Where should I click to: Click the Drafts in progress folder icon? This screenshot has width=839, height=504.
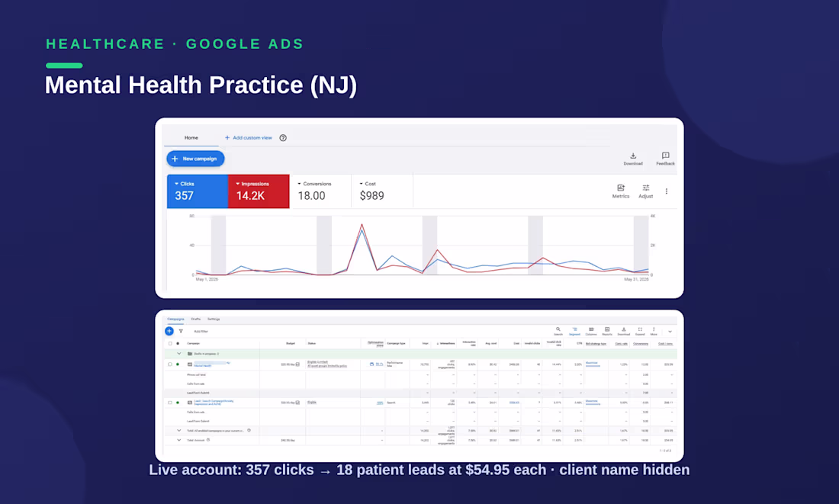pos(190,354)
